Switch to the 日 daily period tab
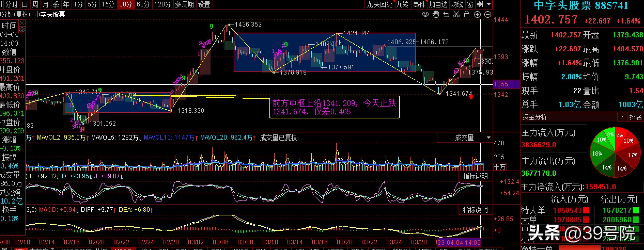The width and height of the screenshot is (644, 250). (25, 4)
